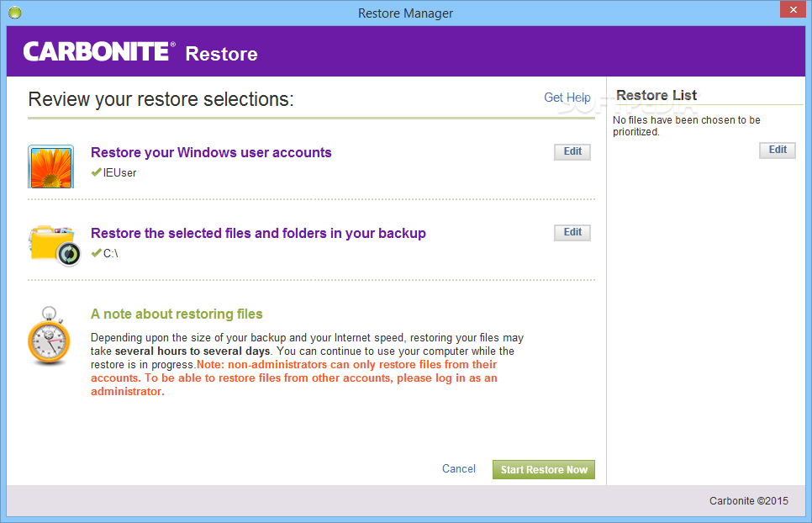The height and width of the screenshot is (523, 812).
Task: Click the green checkmark beside C:\
Action: pyautogui.click(x=97, y=253)
